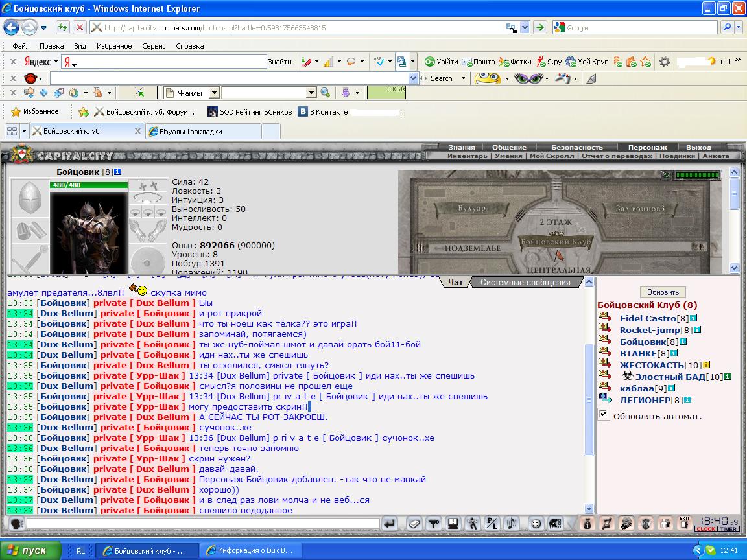Viewport: 747px width, 560px height.
Task: Click into the chat message input field
Action: click(x=203, y=524)
